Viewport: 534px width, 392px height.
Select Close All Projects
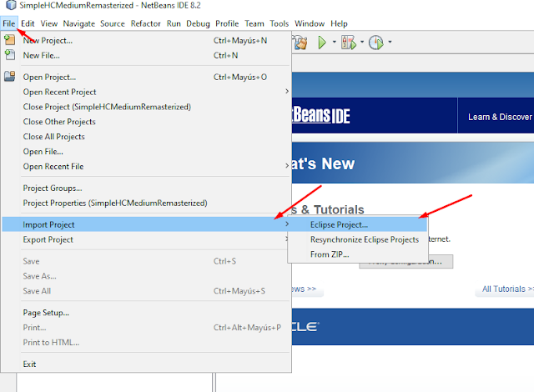point(147,137)
